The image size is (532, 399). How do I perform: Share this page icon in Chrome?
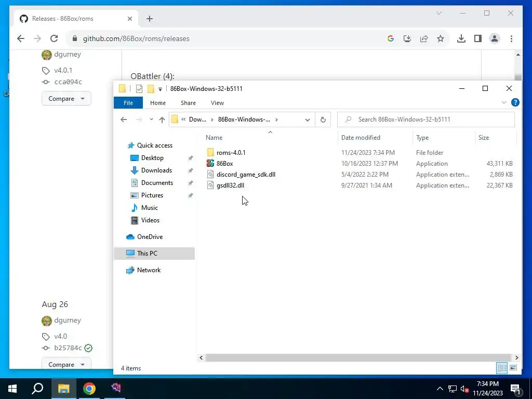424,38
